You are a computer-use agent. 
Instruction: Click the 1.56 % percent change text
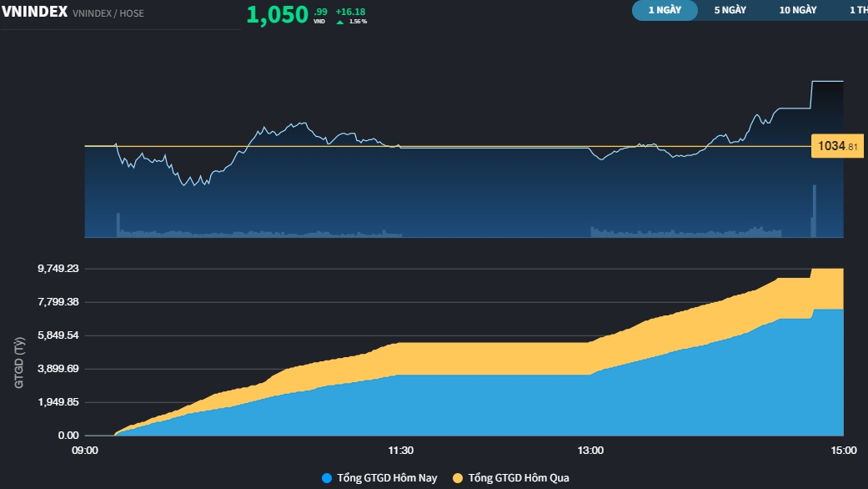pyautogui.click(x=358, y=22)
